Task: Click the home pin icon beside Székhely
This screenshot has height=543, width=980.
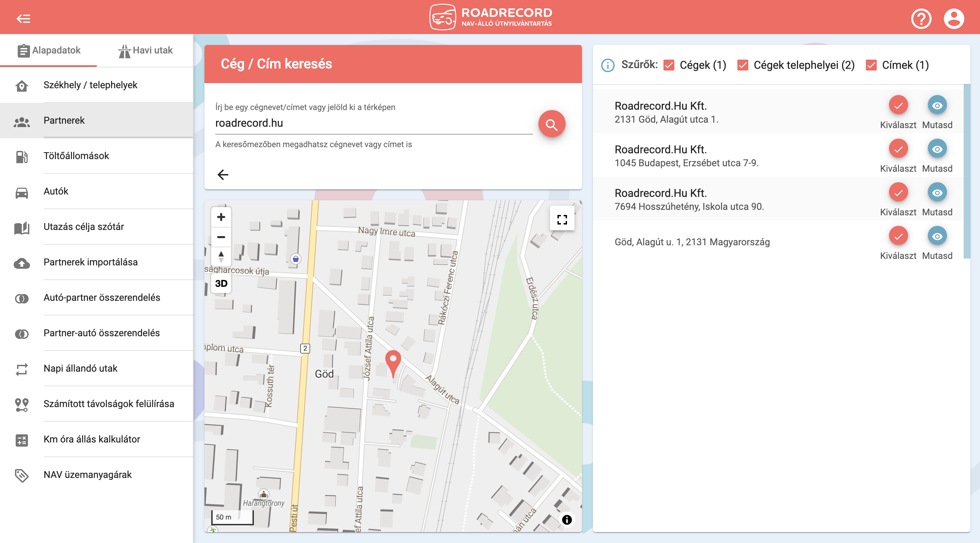Action: pos(22,86)
